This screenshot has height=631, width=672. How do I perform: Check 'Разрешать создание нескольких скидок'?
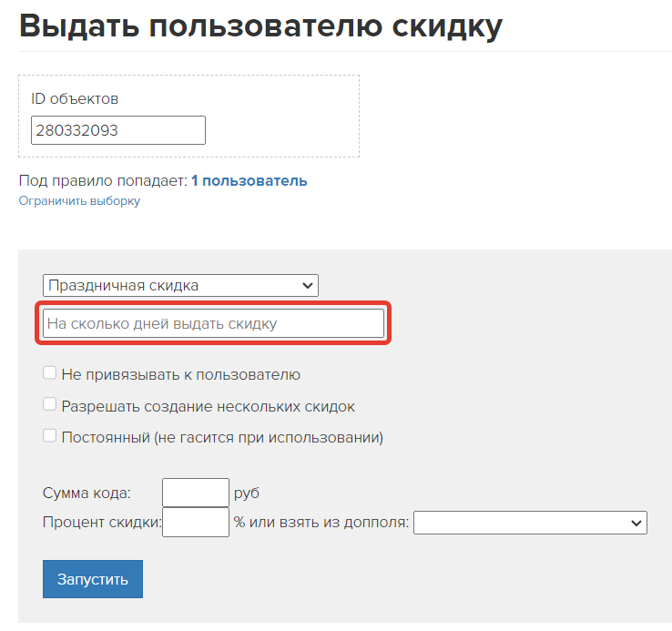click(50, 404)
